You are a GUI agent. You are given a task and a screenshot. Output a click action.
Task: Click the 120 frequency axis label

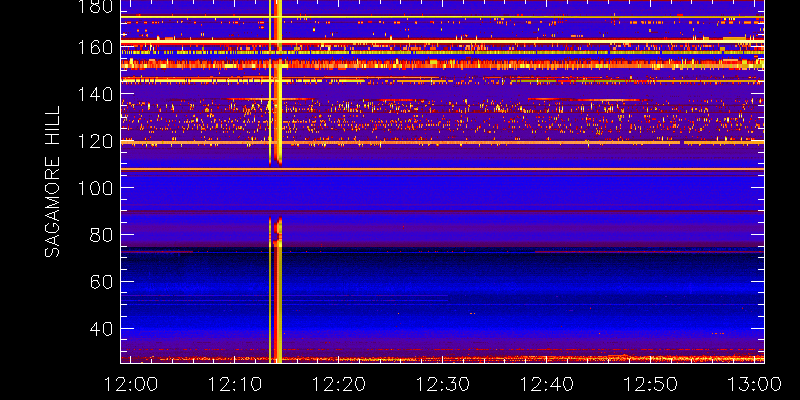pyautogui.click(x=95, y=141)
